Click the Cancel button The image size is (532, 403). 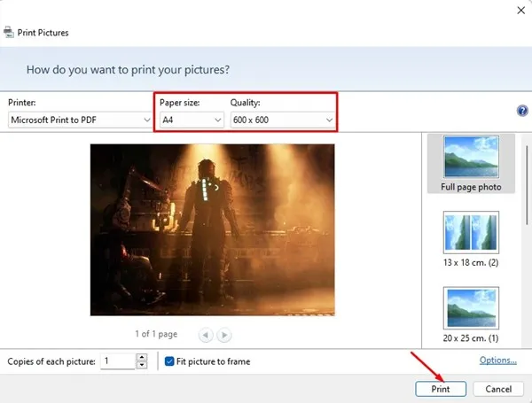(x=498, y=389)
